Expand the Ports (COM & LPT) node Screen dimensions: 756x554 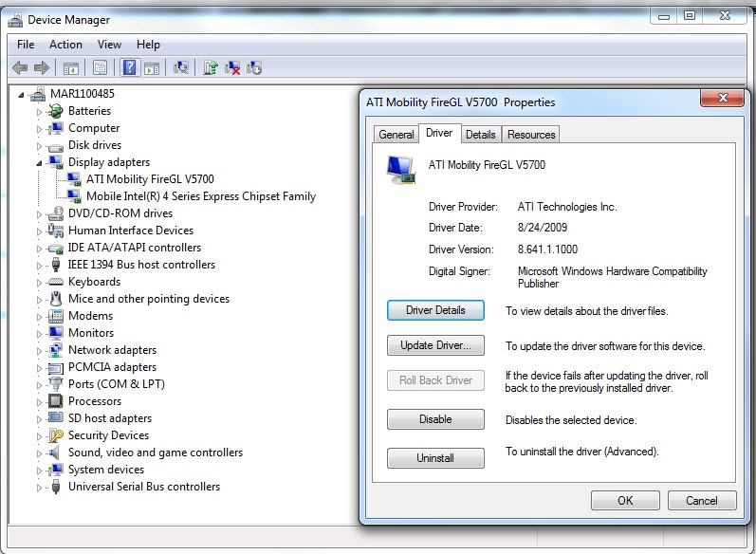[x=39, y=385]
